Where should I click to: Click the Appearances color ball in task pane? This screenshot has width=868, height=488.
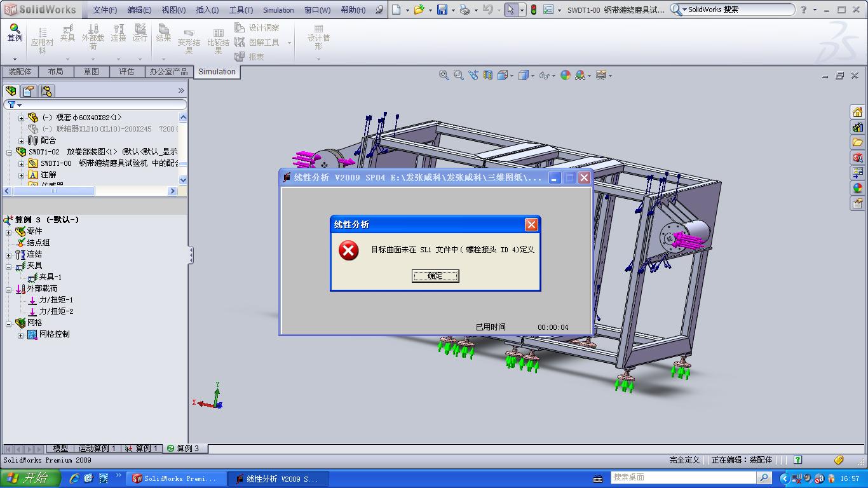[858, 188]
